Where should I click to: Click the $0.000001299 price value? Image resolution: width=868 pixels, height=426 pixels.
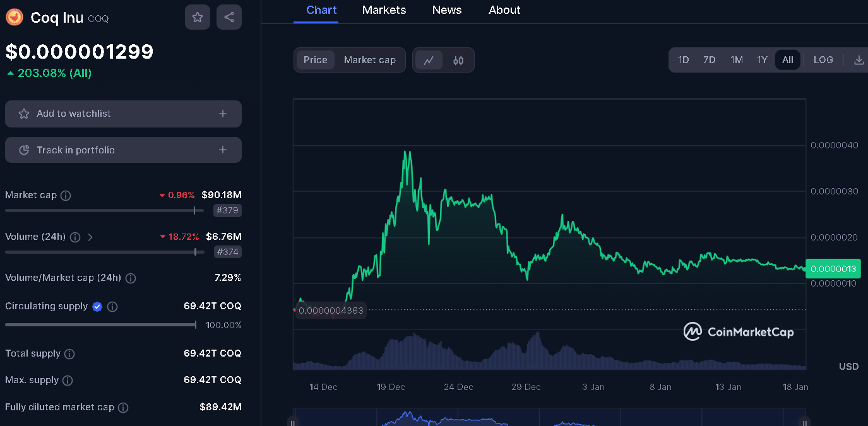tap(80, 52)
